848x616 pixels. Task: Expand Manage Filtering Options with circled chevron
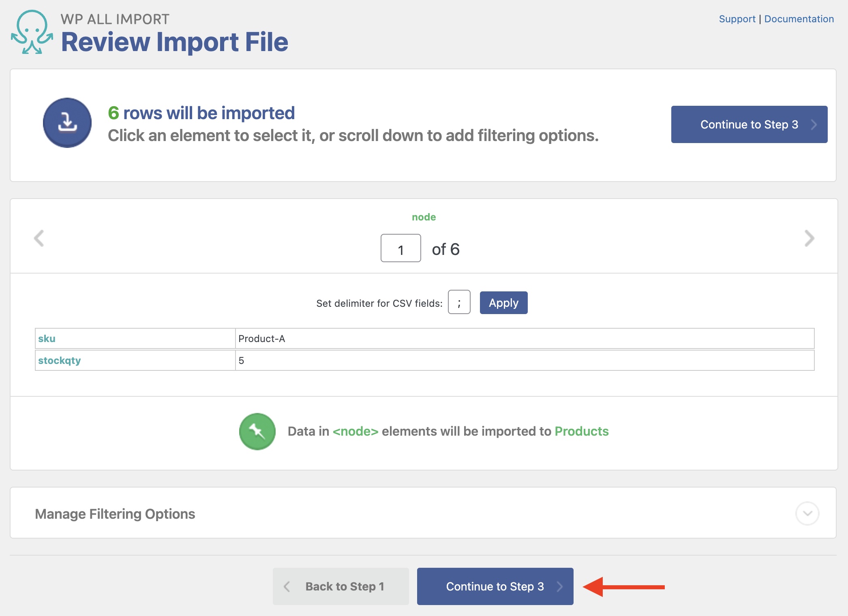click(x=807, y=513)
